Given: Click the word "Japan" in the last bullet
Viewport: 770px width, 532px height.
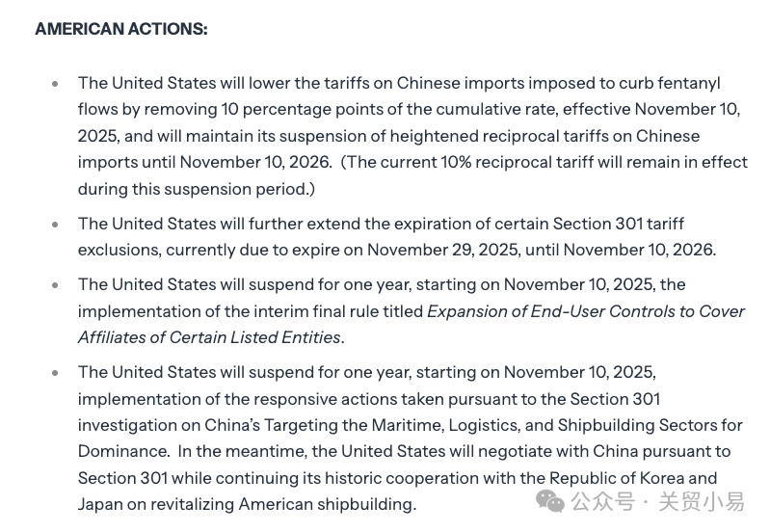Looking at the screenshot, I should click(99, 504).
